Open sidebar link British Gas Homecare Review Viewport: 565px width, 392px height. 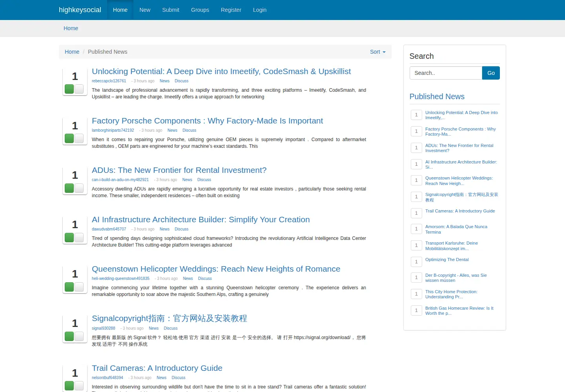[x=459, y=311]
